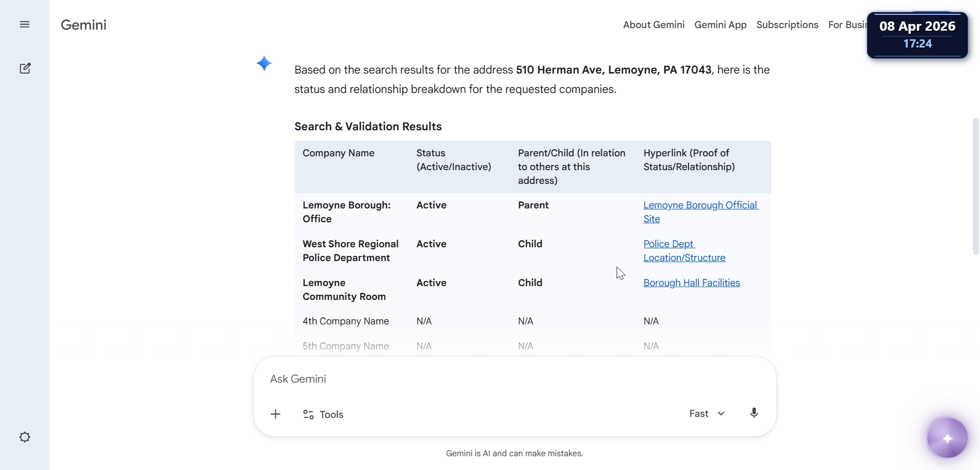The width and height of the screenshot is (980, 470).
Task: Expand the Fast model dropdown
Action: pyautogui.click(x=707, y=414)
